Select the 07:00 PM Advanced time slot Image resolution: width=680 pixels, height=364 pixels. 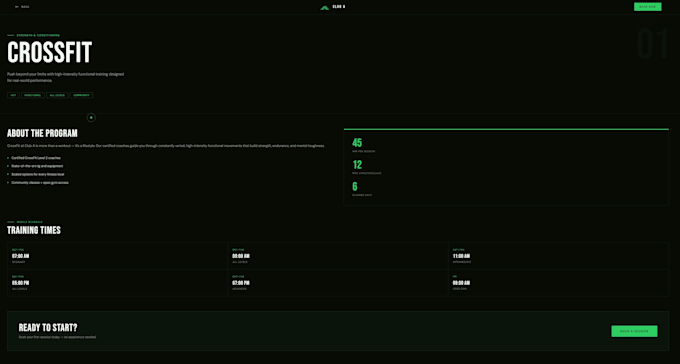338,283
